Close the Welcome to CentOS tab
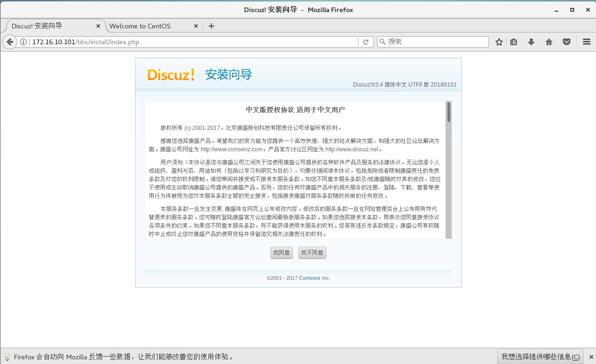 [196, 26]
